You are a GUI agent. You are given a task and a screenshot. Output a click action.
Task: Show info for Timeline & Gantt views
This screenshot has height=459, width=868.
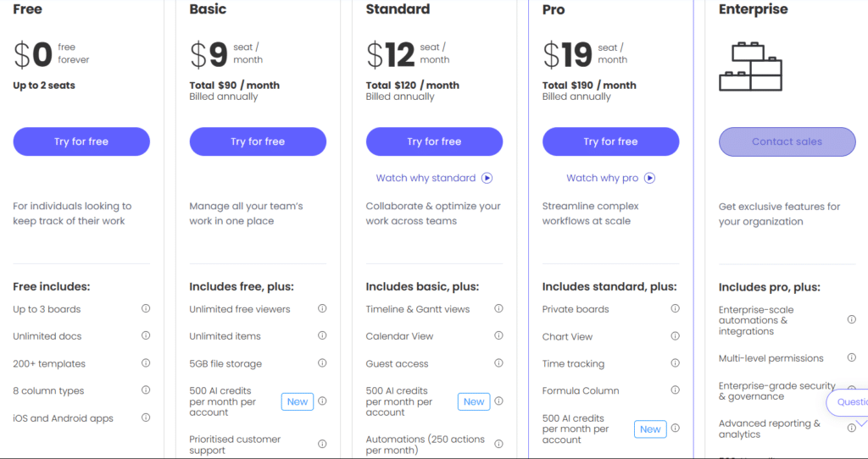(498, 308)
